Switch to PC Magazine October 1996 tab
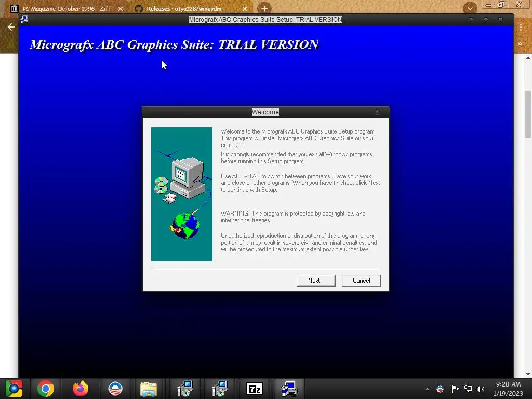Image resolution: width=532 pixels, height=399 pixels. tap(66, 9)
